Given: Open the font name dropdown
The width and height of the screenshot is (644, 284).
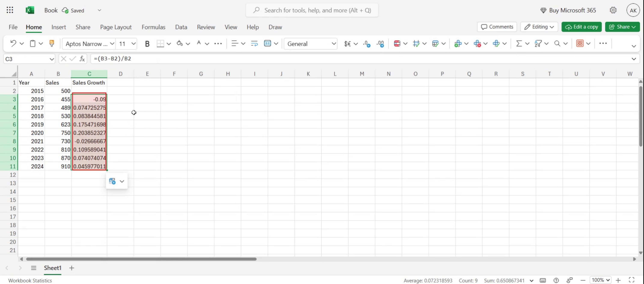Looking at the screenshot, I should coord(112,44).
